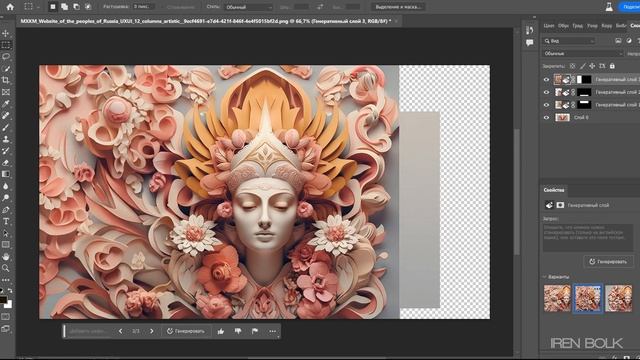Switch to the Цвет panel tab
This screenshot has width=640, height=360.
point(549,25)
